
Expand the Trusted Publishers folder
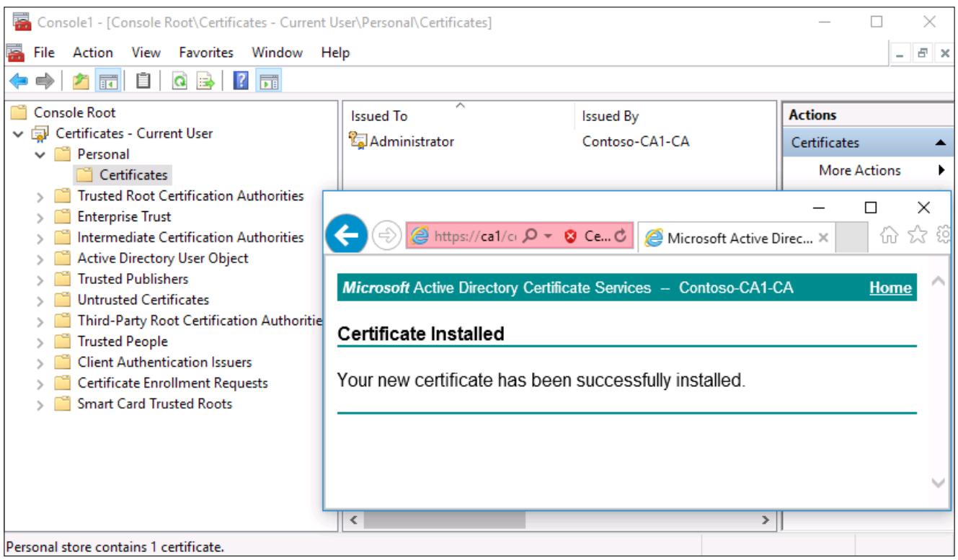click(x=42, y=279)
